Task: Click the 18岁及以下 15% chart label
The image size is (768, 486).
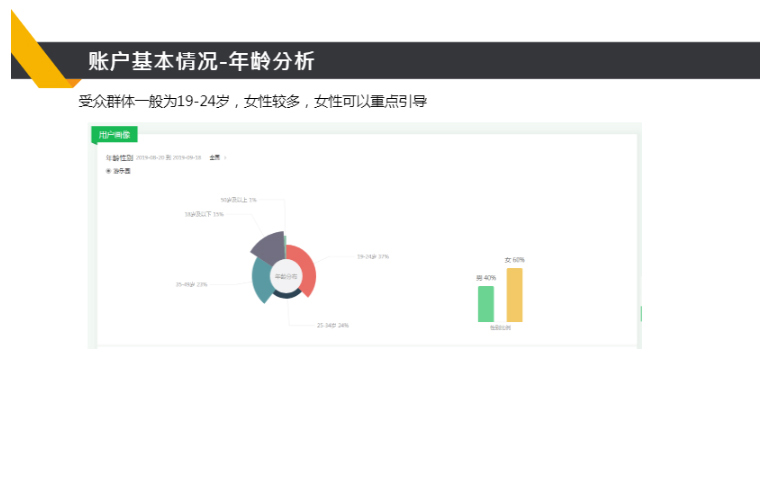Action: pos(204,214)
